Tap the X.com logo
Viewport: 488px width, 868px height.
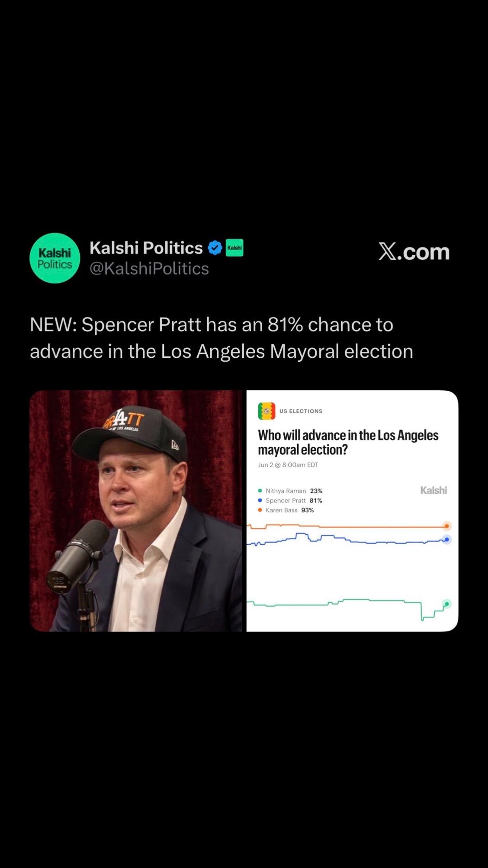tap(414, 252)
